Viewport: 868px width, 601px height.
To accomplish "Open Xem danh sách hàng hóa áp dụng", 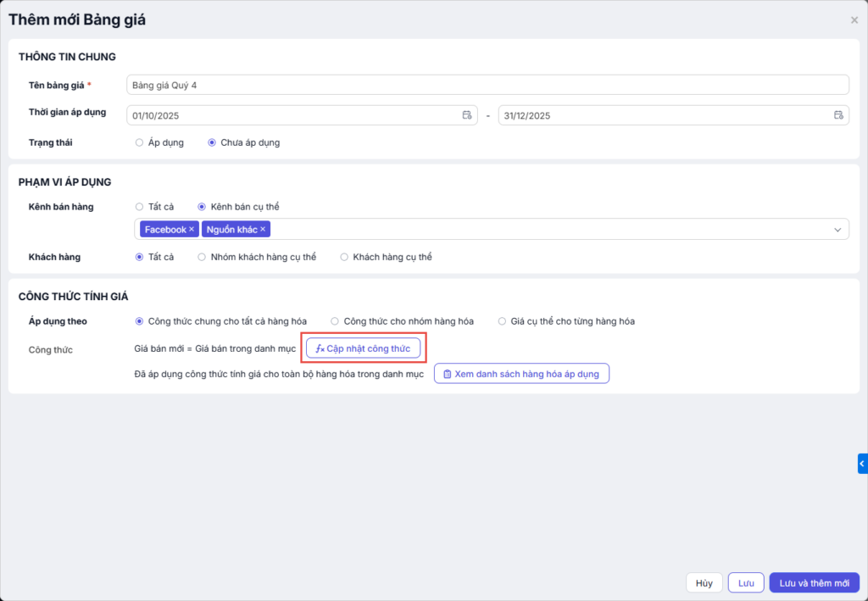I will [521, 374].
